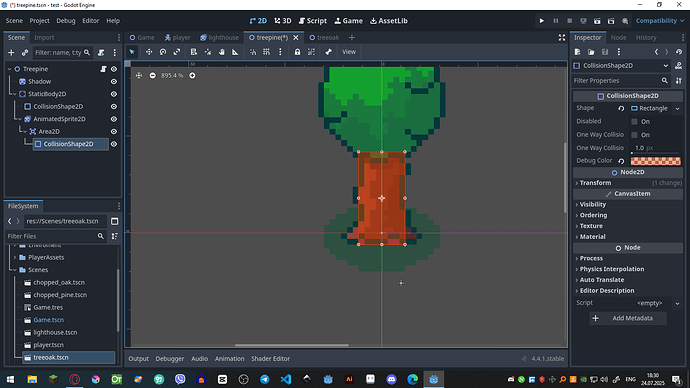
Task: Click the Add Metadata button
Action: (628, 318)
